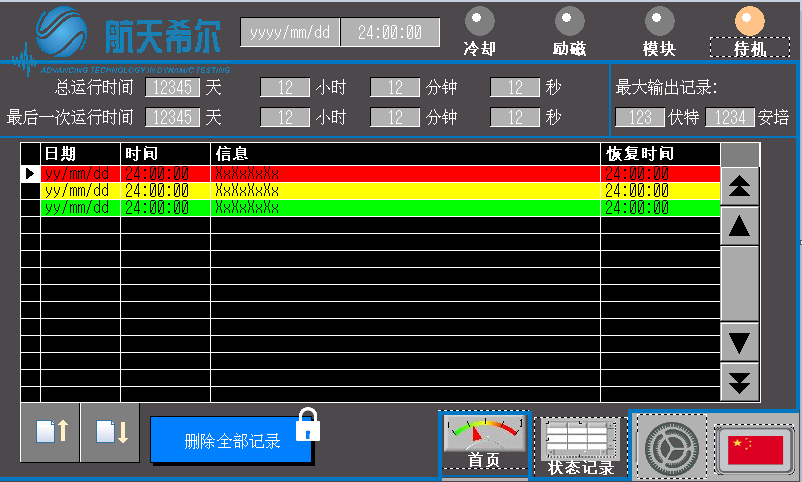Click the padlock icon beside delete button
Viewport: 802px width, 482px height.
[310, 424]
